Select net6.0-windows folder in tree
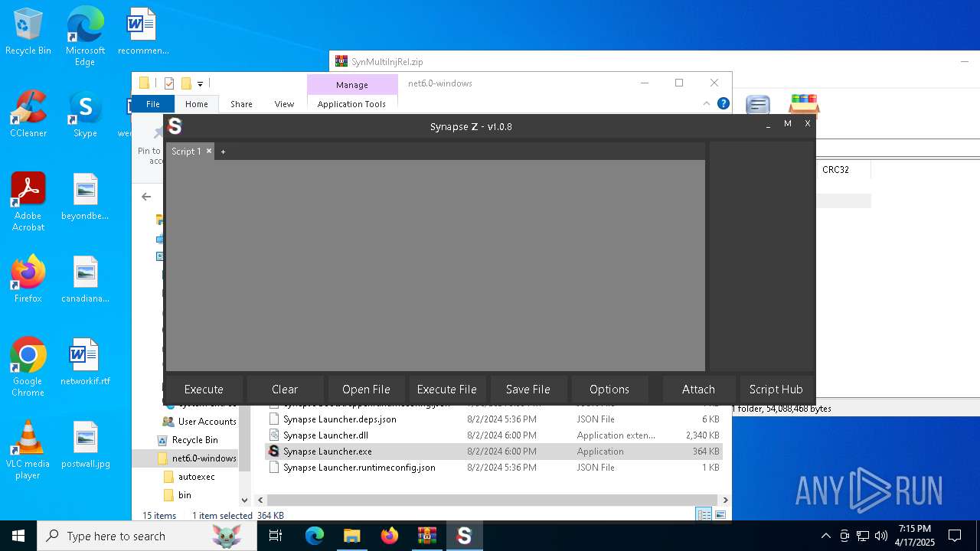This screenshot has height=551, width=980. click(x=197, y=458)
